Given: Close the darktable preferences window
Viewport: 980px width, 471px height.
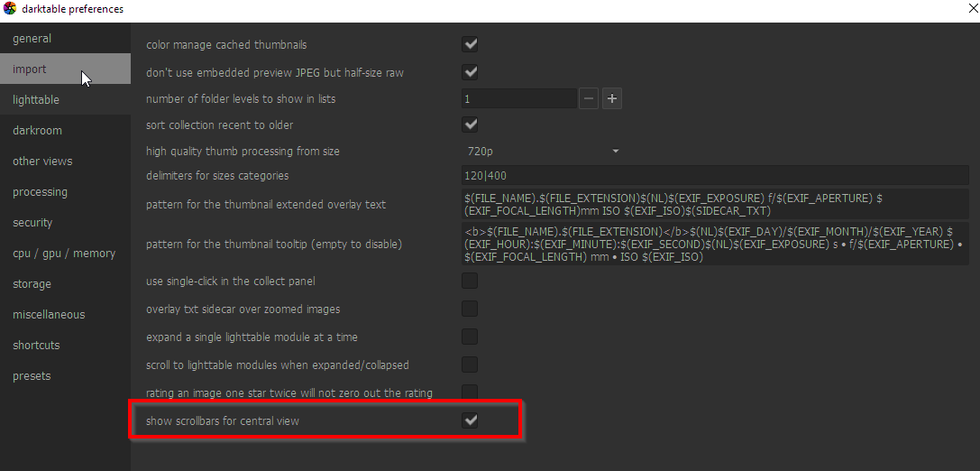Looking at the screenshot, I should [971, 8].
